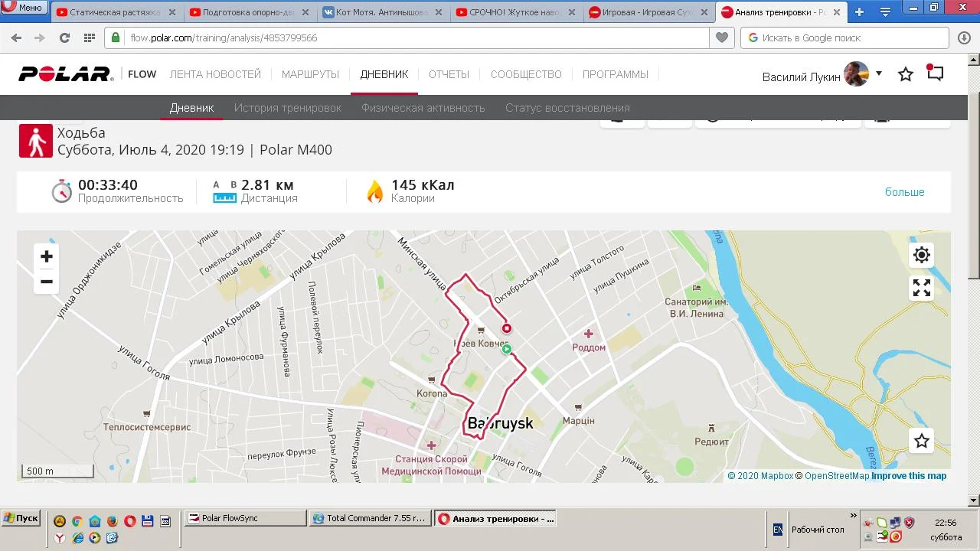Image resolution: width=980 pixels, height=551 pixels.
Task: Click the Василий Лукин profile avatar
Action: [x=856, y=74]
